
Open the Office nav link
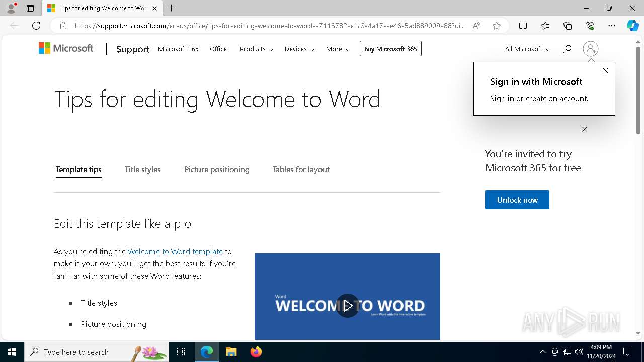tap(218, 49)
